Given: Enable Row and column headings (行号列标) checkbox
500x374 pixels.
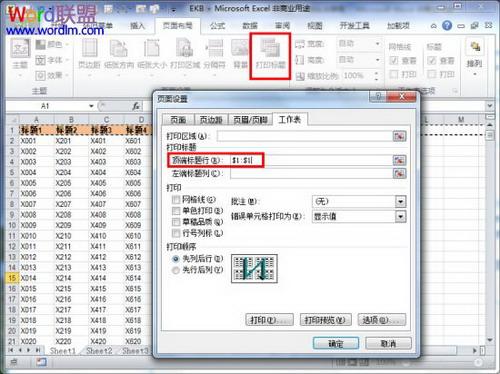Looking at the screenshot, I should point(176,233).
